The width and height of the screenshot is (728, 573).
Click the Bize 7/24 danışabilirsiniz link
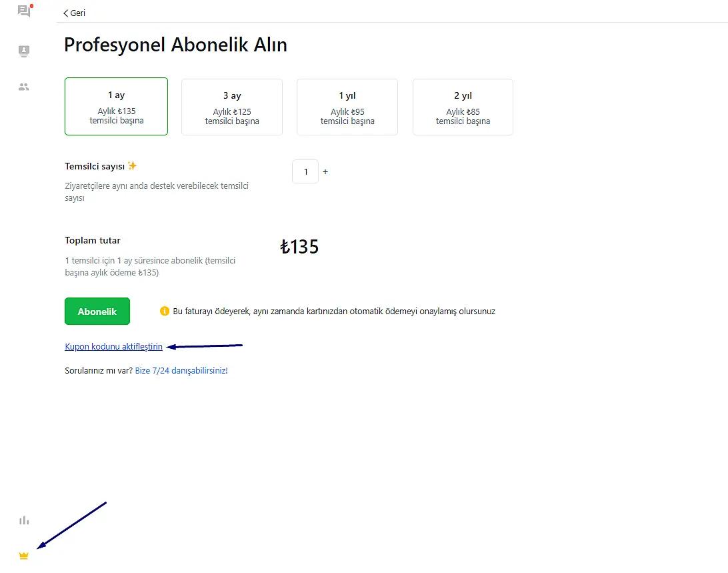click(181, 370)
